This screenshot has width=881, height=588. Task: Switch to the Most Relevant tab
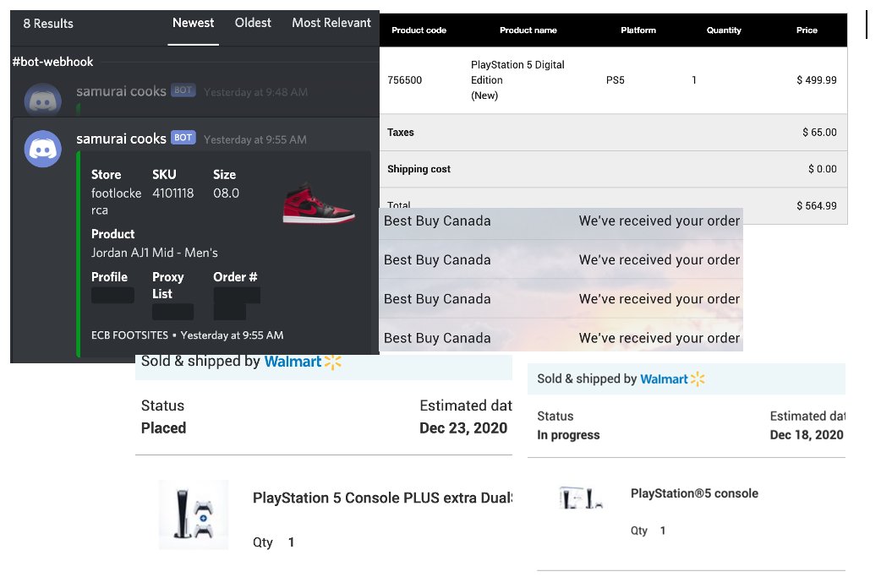point(331,23)
